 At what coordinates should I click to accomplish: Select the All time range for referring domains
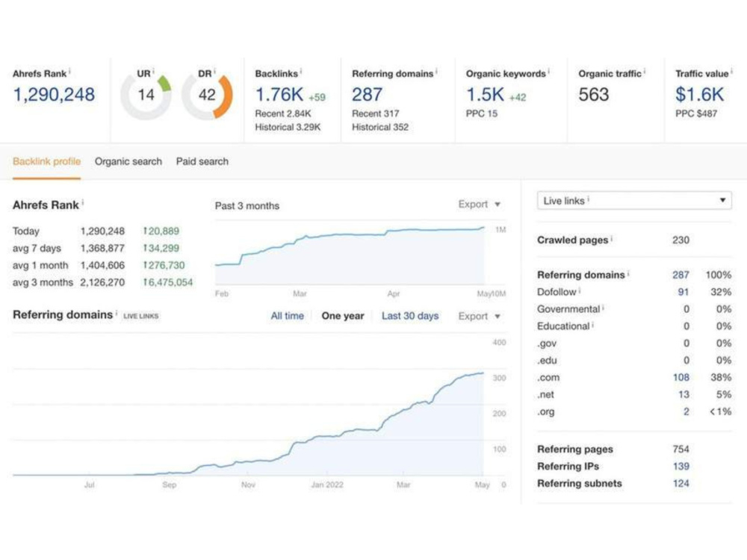pos(288,316)
